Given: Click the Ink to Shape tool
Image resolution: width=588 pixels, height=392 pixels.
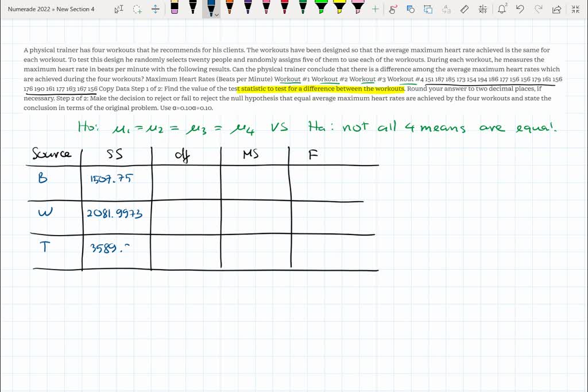Looking at the screenshot, I should tap(428, 9).
